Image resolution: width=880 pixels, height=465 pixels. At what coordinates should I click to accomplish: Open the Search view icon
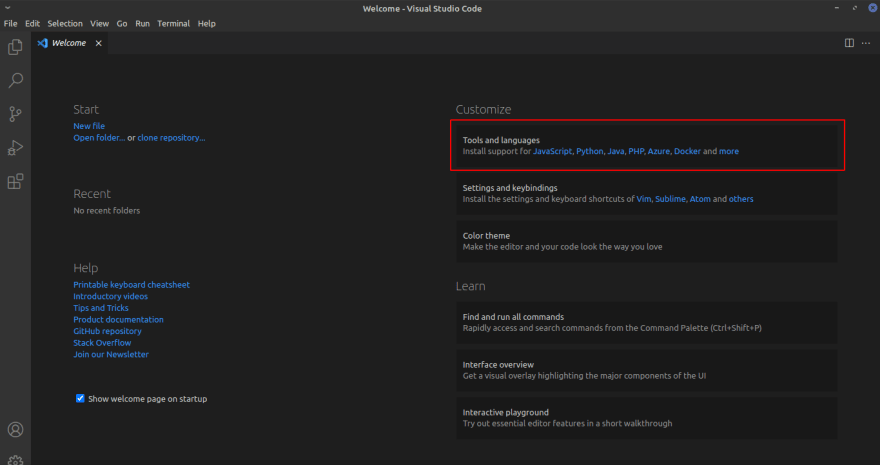[15, 80]
